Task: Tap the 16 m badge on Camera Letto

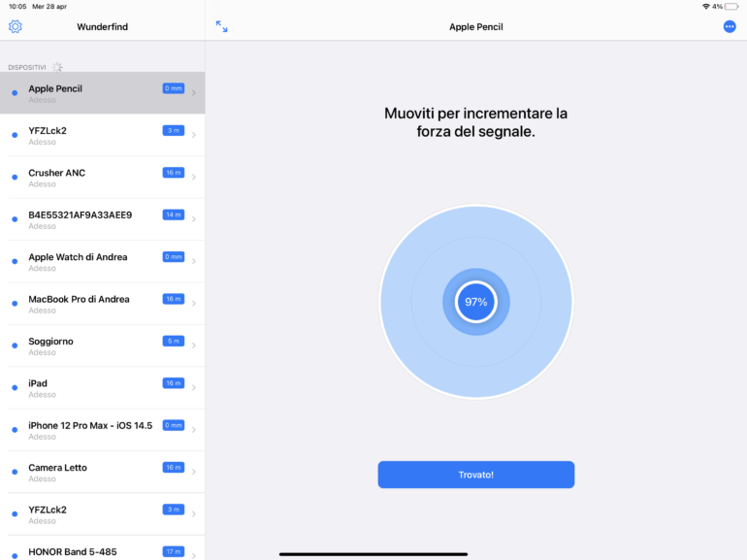Action: point(174,468)
